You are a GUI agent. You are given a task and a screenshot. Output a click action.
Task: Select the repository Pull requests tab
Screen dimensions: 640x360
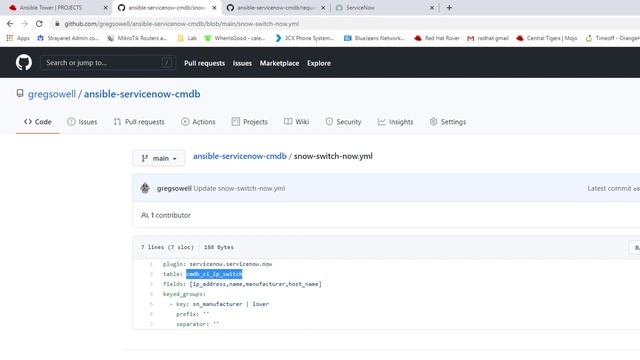tap(139, 122)
